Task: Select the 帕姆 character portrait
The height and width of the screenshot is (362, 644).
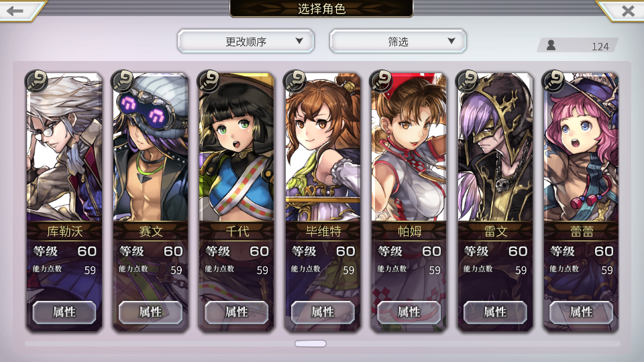Action: point(409,147)
